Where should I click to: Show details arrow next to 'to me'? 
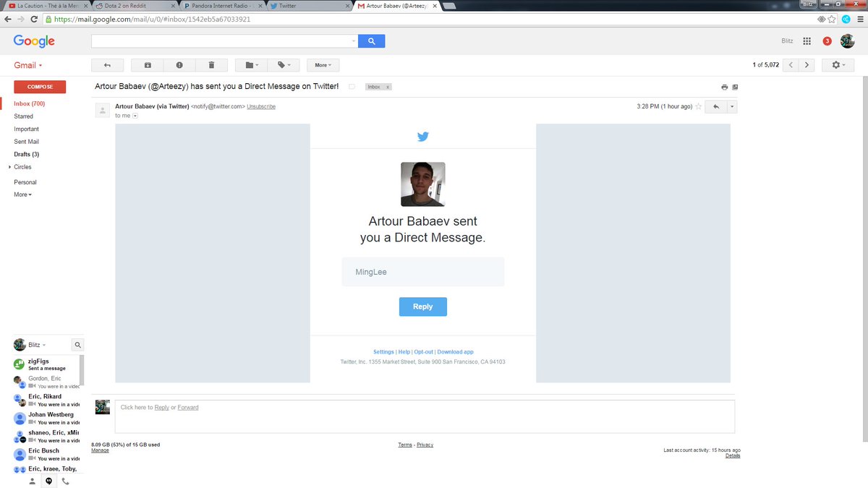pos(135,116)
